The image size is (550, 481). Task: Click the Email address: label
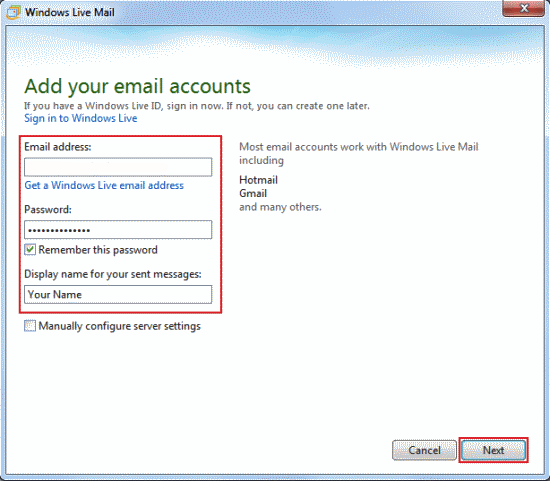pos(58,147)
